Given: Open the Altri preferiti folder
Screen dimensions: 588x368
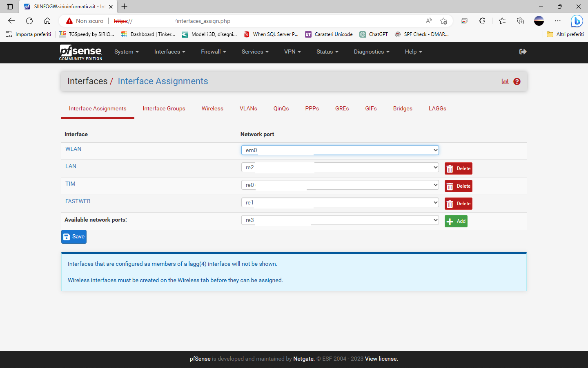Looking at the screenshot, I should [x=565, y=34].
